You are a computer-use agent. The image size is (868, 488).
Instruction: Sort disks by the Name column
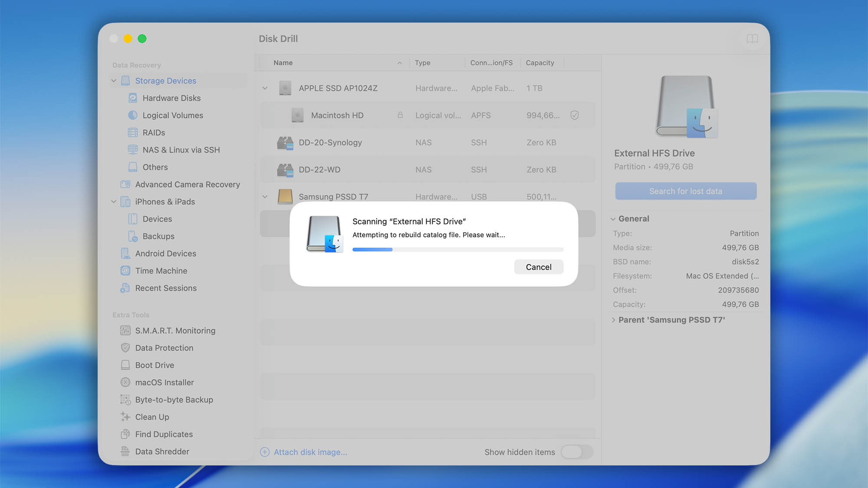(283, 62)
